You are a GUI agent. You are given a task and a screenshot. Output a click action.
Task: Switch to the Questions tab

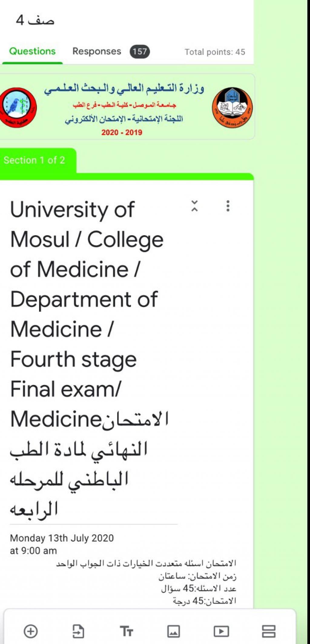32,51
